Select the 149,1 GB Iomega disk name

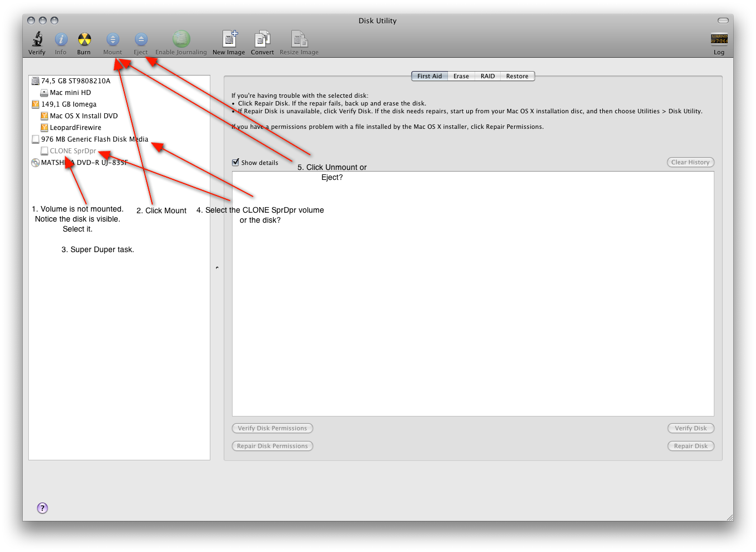pyautogui.click(x=69, y=104)
